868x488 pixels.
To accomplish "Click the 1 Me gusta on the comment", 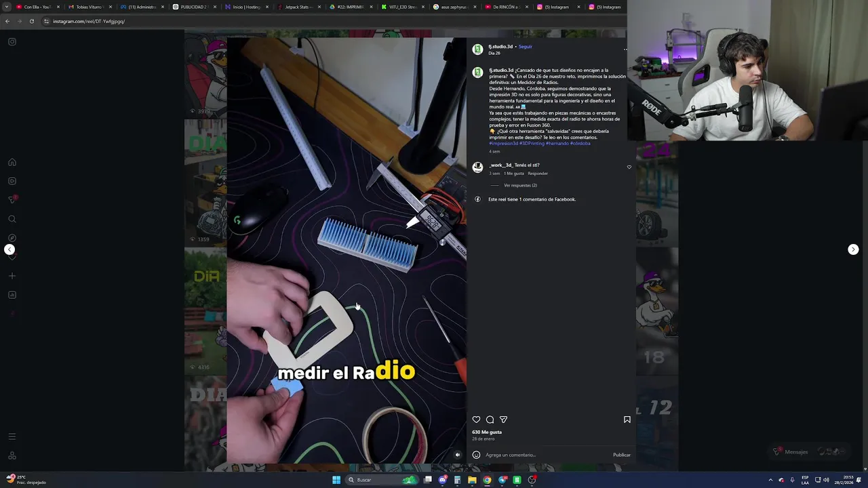I will coord(514,174).
